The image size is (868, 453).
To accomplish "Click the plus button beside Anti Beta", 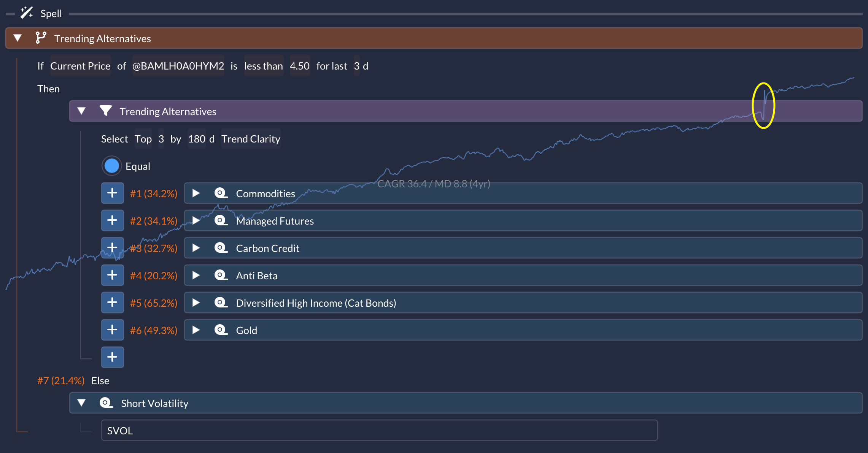I will tap(112, 275).
